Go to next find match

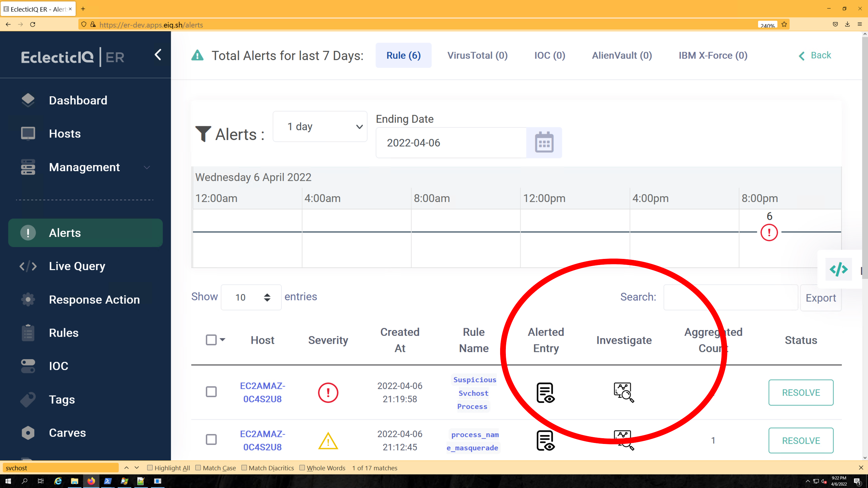(137, 468)
